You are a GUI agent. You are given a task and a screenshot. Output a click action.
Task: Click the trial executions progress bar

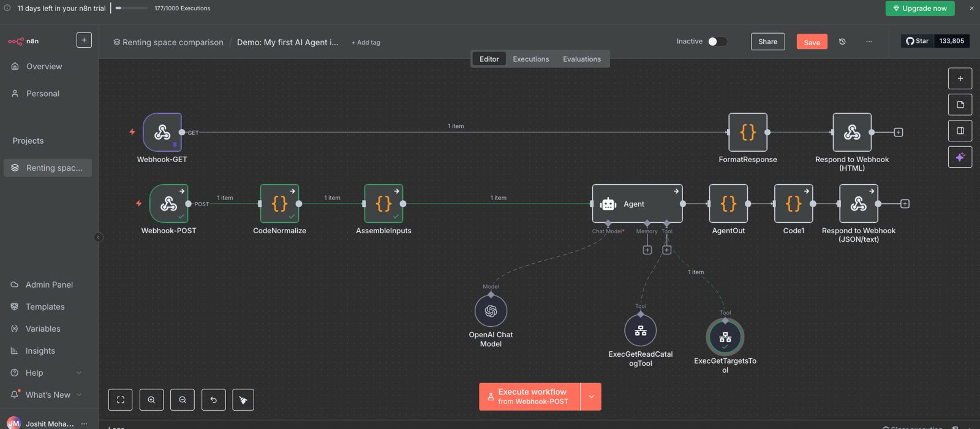(x=132, y=9)
